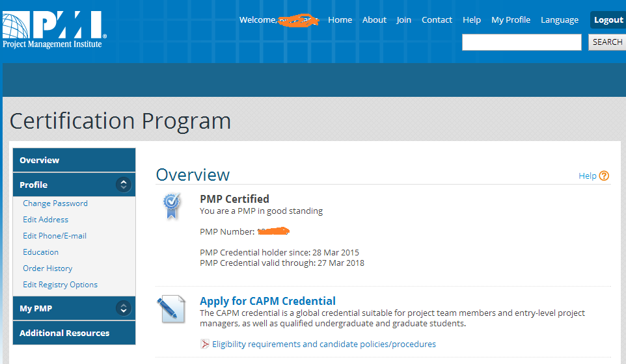The width and height of the screenshot is (626, 364).
Task: Open the Change Password link
Action: tap(55, 203)
